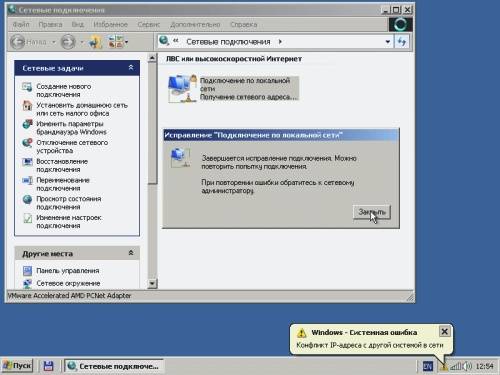Click the disable network device icon
The height and width of the screenshot is (375, 500).
(27, 143)
